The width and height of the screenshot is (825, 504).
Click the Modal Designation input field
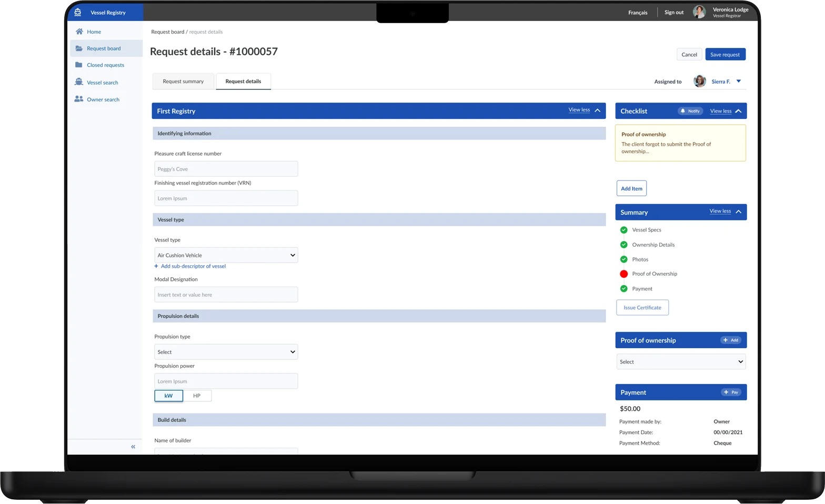click(x=226, y=295)
